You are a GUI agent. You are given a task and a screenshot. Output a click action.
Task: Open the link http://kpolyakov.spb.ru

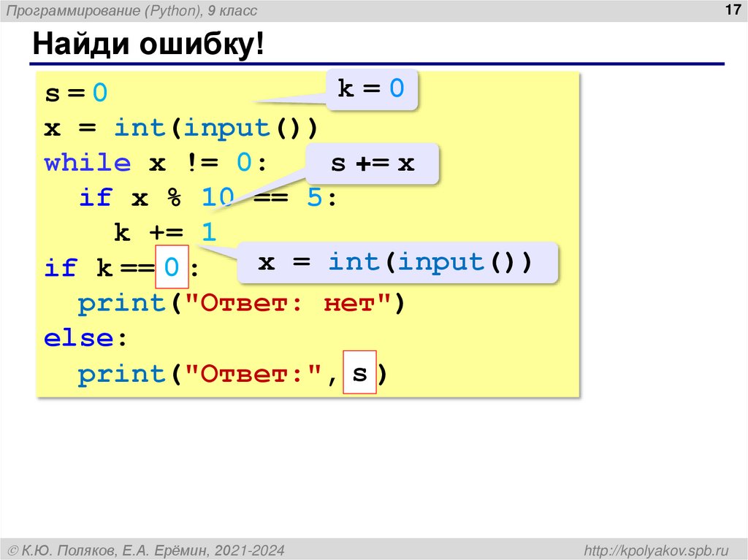pyautogui.click(x=657, y=551)
